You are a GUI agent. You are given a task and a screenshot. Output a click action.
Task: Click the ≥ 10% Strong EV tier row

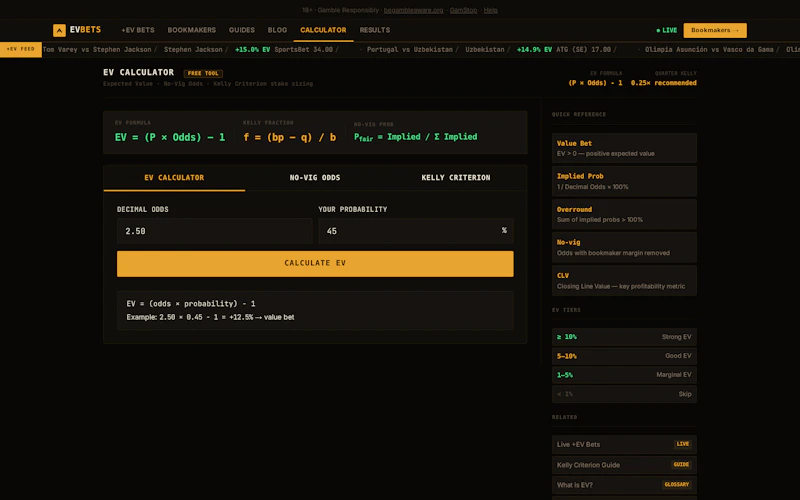click(x=624, y=337)
